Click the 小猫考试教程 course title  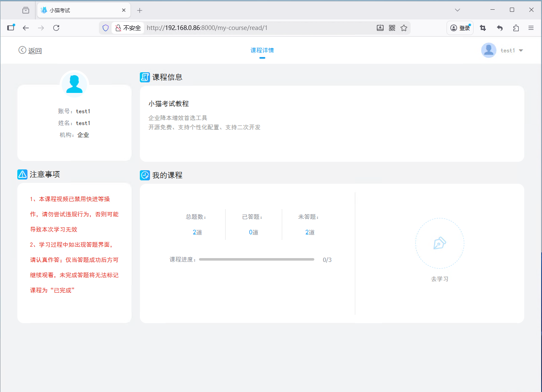pyautogui.click(x=169, y=103)
